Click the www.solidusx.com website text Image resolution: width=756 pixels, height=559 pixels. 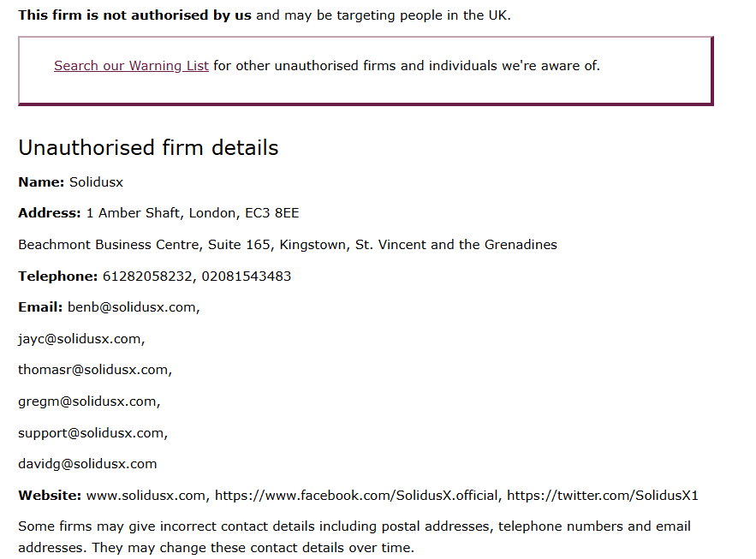coord(147,496)
